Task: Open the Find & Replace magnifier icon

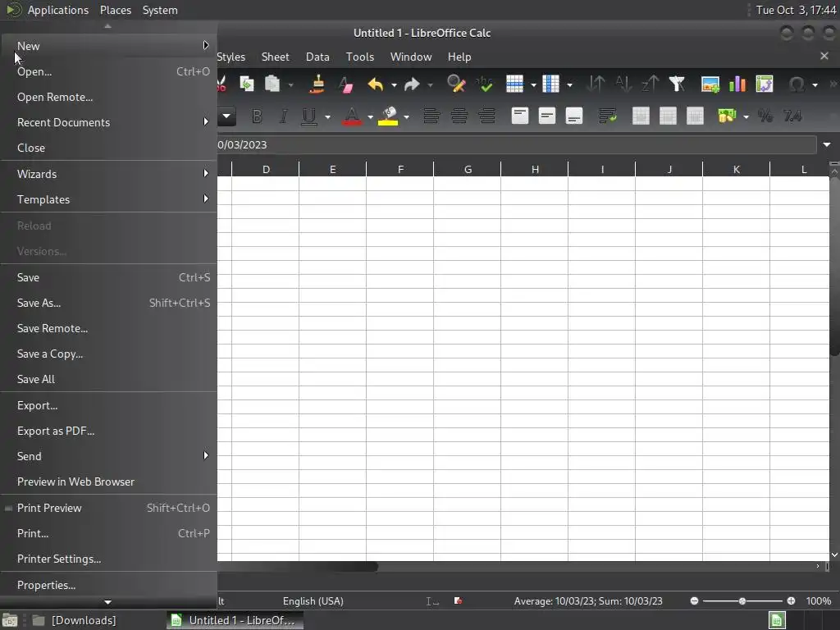Action: pos(456,84)
